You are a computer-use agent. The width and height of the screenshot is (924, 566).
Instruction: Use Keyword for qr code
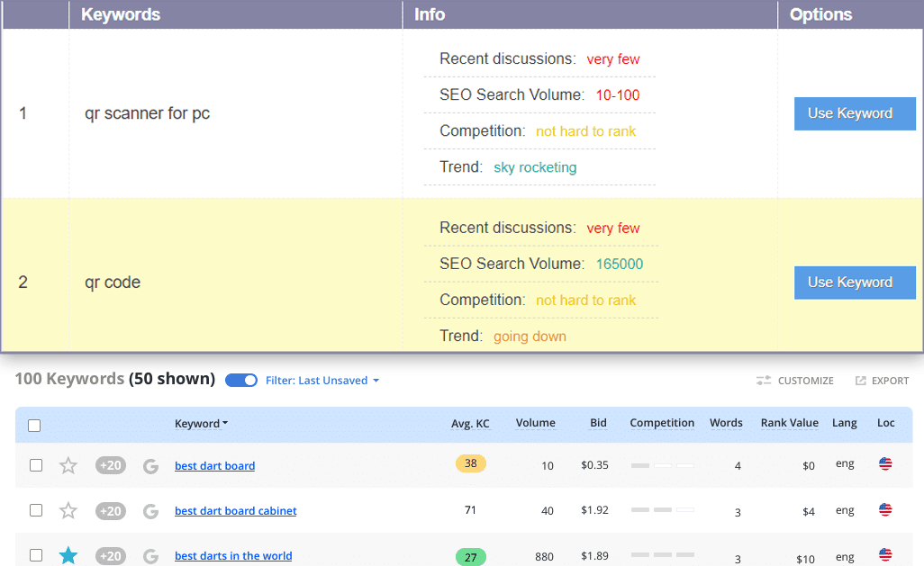pyautogui.click(x=855, y=283)
